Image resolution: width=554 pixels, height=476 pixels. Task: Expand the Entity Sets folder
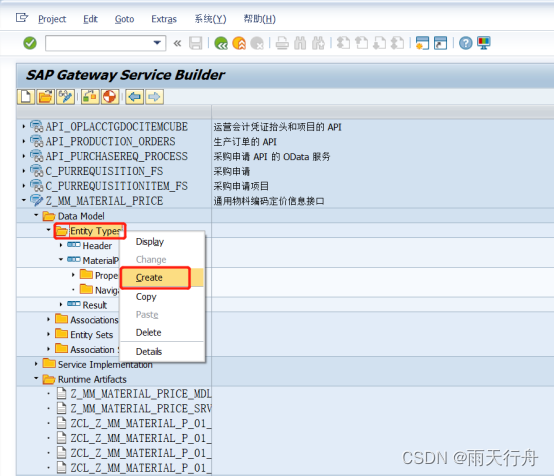coord(48,334)
